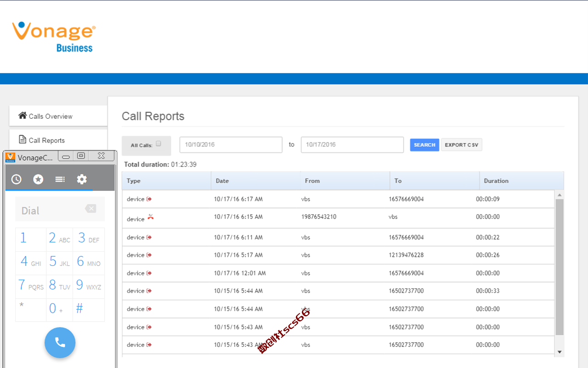Tap keypad key 9 WXYZ
Screen dimensions: 588x368
click(x=89, y=286)
